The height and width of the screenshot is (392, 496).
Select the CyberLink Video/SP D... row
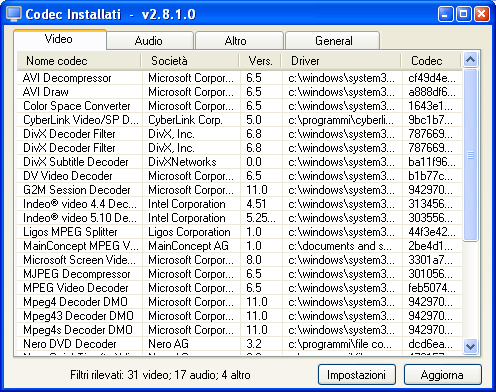click(x=239, y=120)
